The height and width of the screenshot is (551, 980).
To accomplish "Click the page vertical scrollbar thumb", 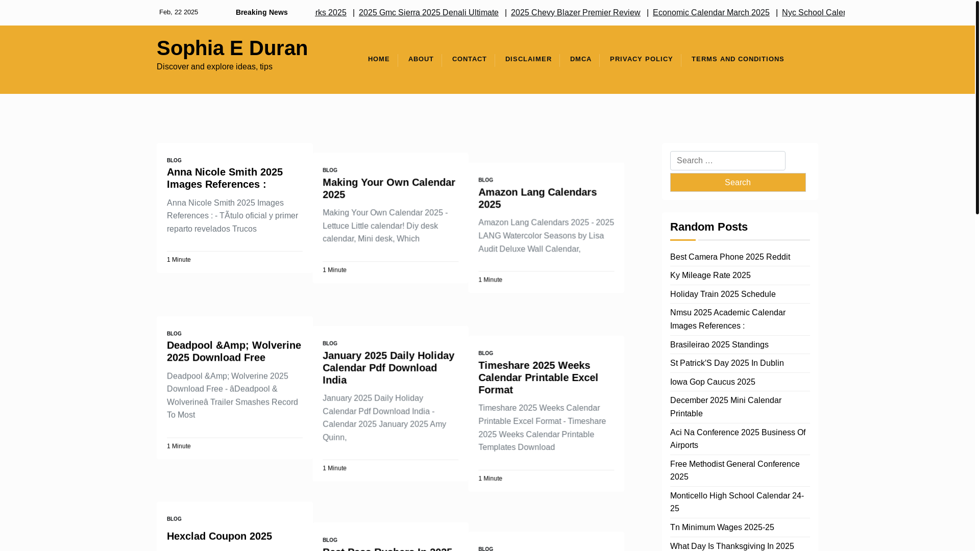I will [x=977, y=107].
